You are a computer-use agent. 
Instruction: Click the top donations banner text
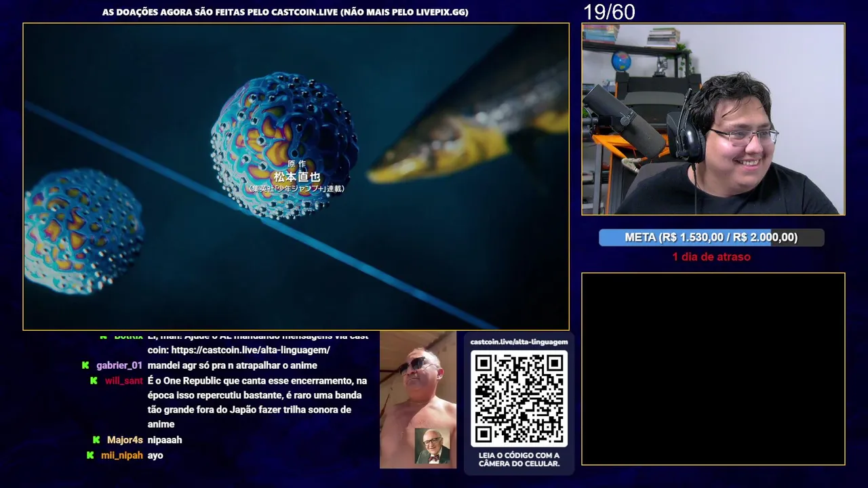click(x=285, y=12)
